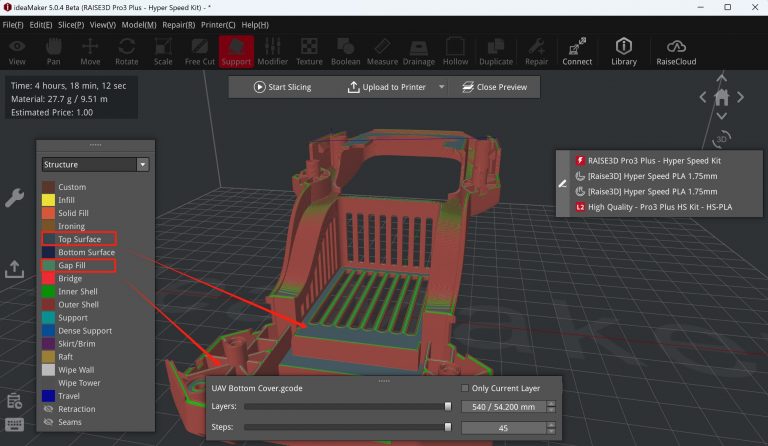
Task: Open the Library icon
Action: pos(624,52)
